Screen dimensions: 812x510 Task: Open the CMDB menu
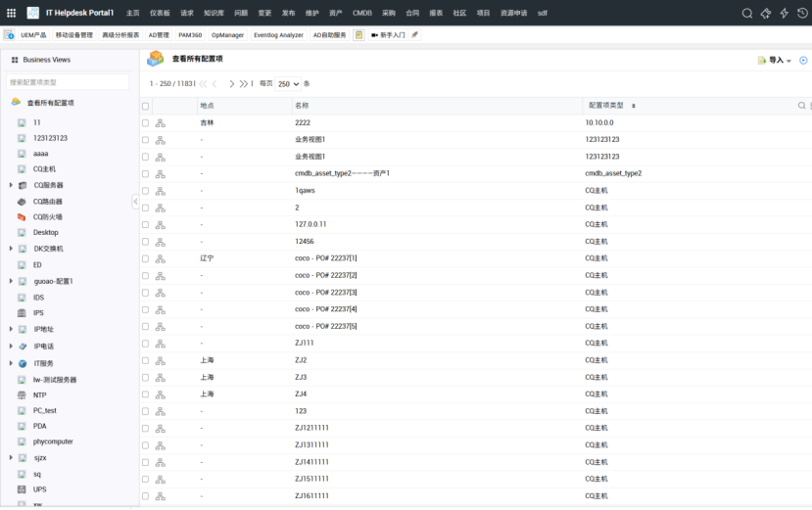[362, 14]
